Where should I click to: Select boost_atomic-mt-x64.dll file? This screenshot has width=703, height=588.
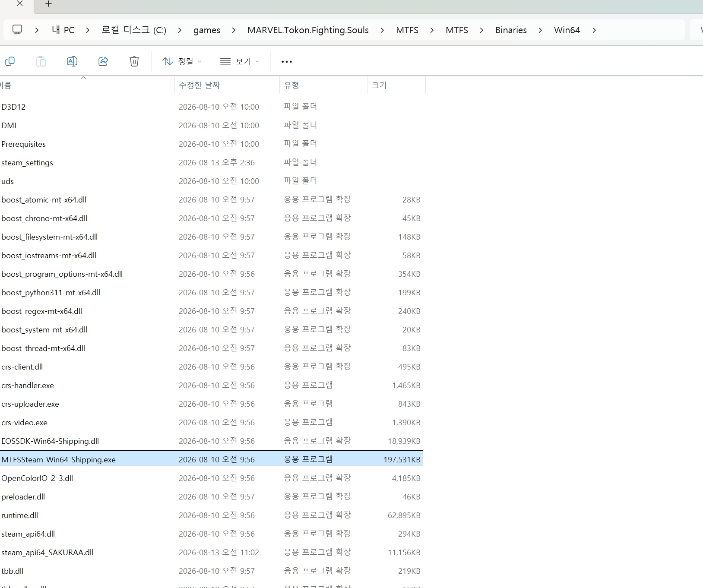tap(212, 199)
